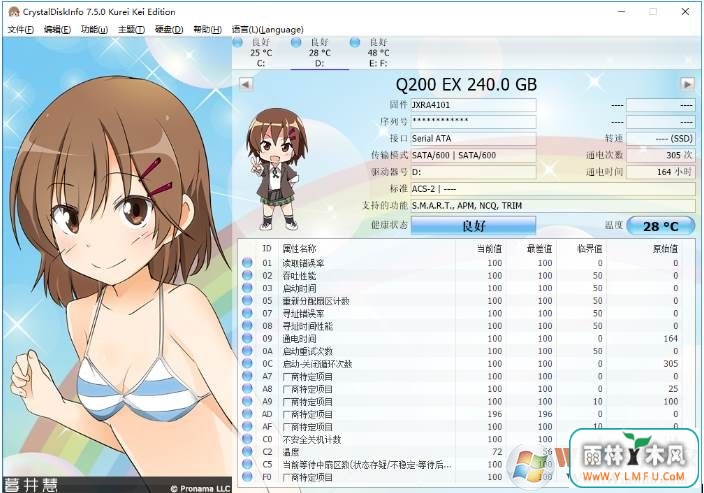This screenshot has width=704, height=493.
Task: Click the status orb for attribute 05
Action: (247, 300)
